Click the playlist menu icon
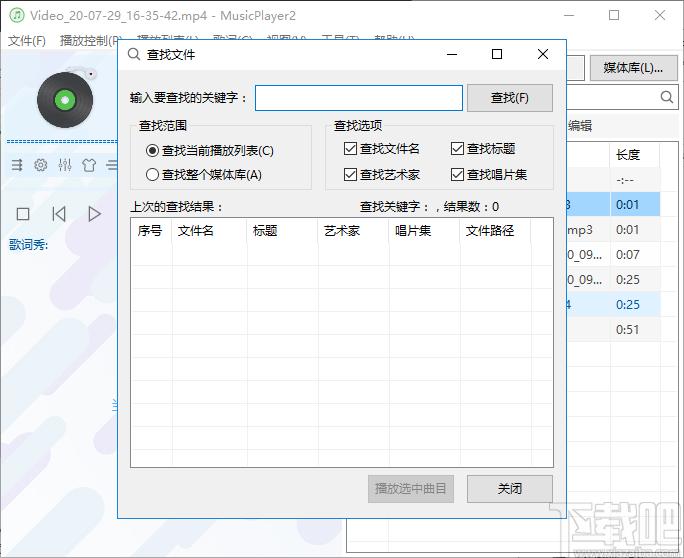The image size is (684, 558). click(17, 165)
